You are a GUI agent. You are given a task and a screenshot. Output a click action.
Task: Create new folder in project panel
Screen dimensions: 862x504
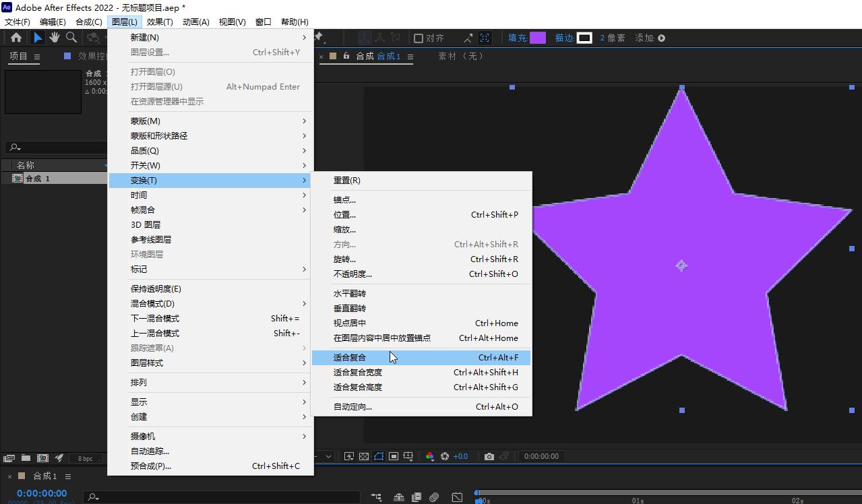coord(26,458)
